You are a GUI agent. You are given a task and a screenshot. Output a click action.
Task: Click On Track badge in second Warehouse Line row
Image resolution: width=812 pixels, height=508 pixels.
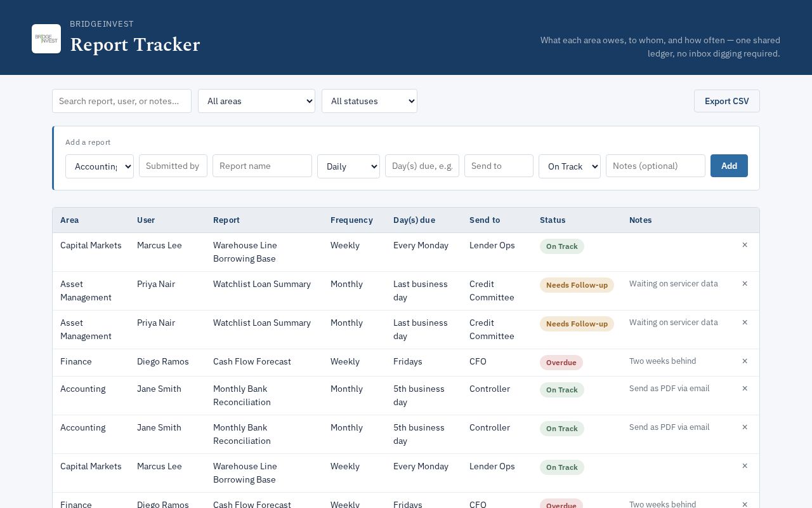[562, 467]
